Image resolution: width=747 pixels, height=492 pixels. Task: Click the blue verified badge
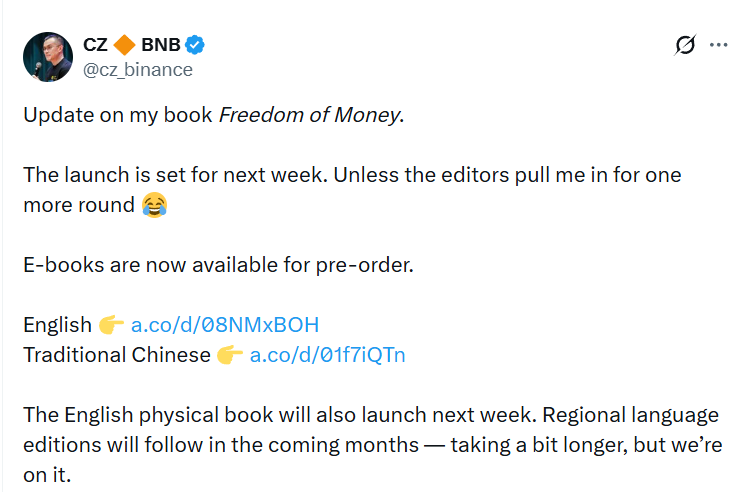point(196,45)
